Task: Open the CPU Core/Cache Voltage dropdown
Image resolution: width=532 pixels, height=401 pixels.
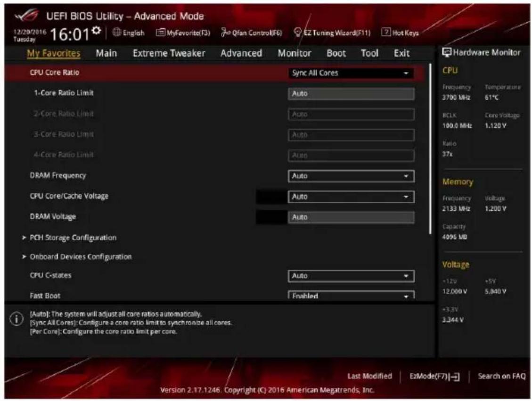Action: click(351, 197)
